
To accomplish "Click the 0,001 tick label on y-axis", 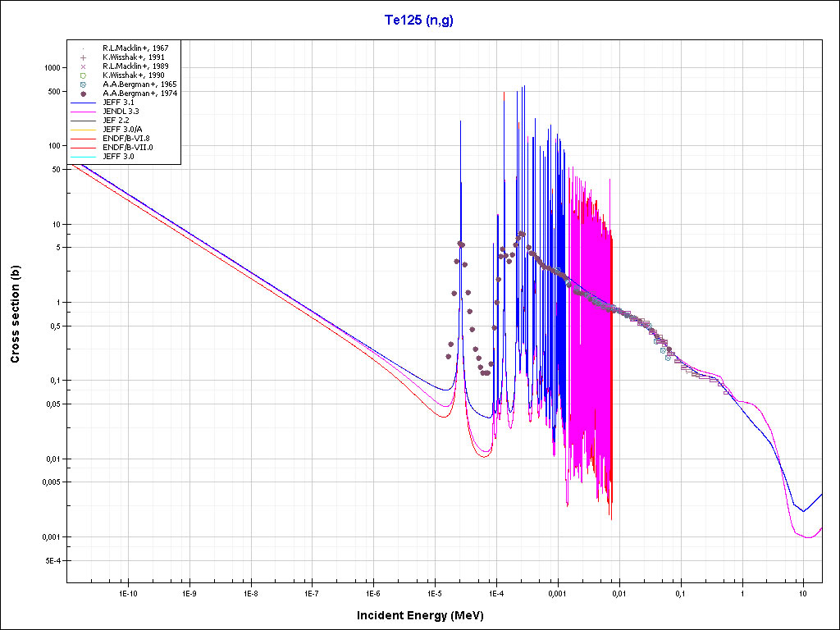I will pos(52,537).
